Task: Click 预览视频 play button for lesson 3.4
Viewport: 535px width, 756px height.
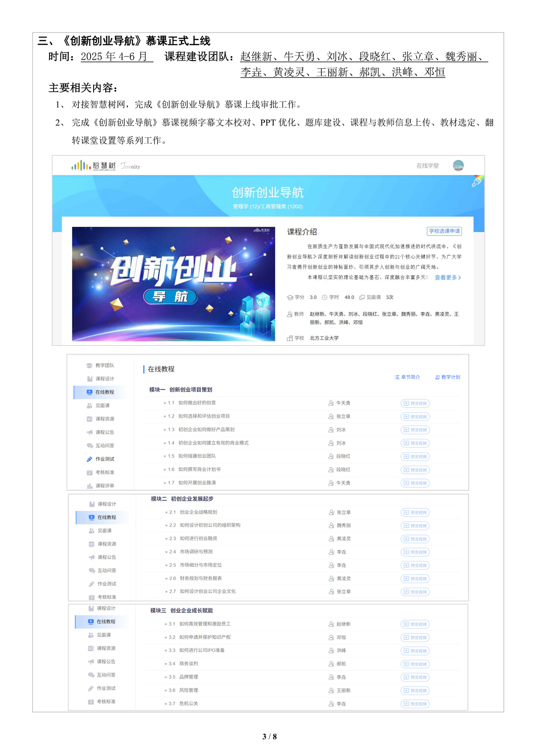Action: pos(415,664)
